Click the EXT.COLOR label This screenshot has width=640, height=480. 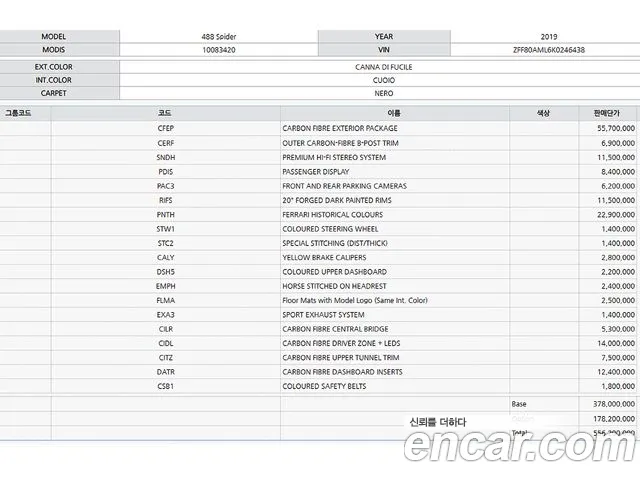click(53, 67)
